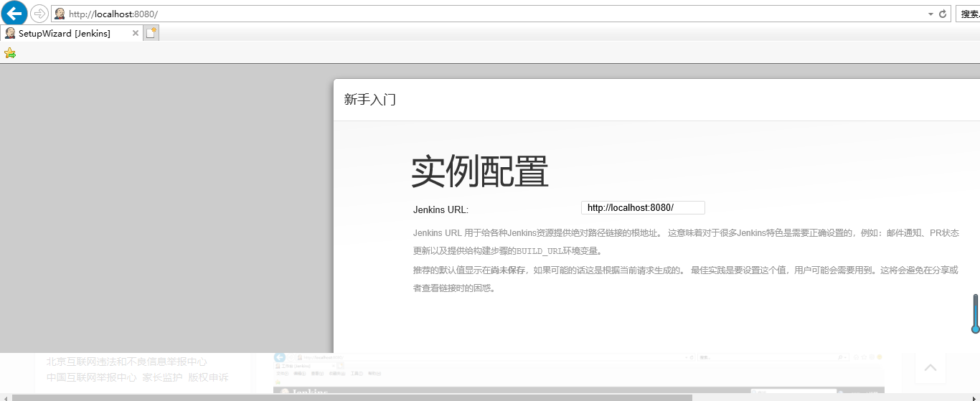
Task: Click the 实例配置 heading
Action: pyautogui.click(x=480, y=171)
